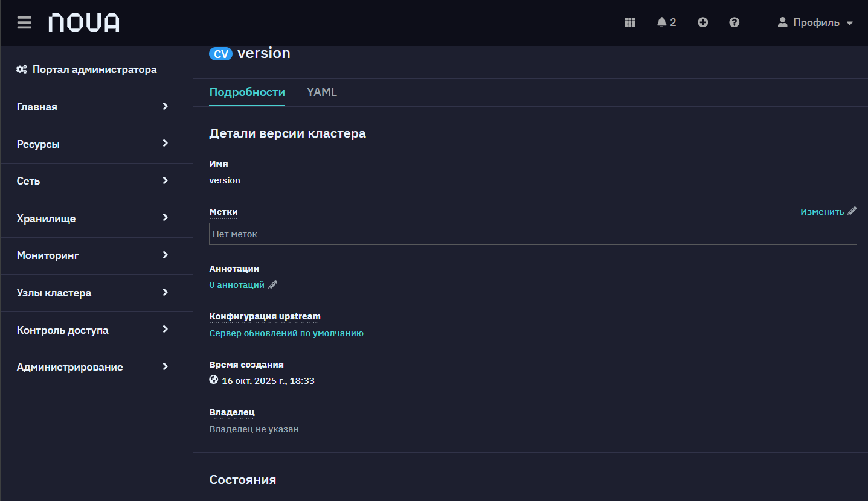This screenshot has height=501, width=868.
Task: Click Детали версии кластера heading
Action: point(288,133)
